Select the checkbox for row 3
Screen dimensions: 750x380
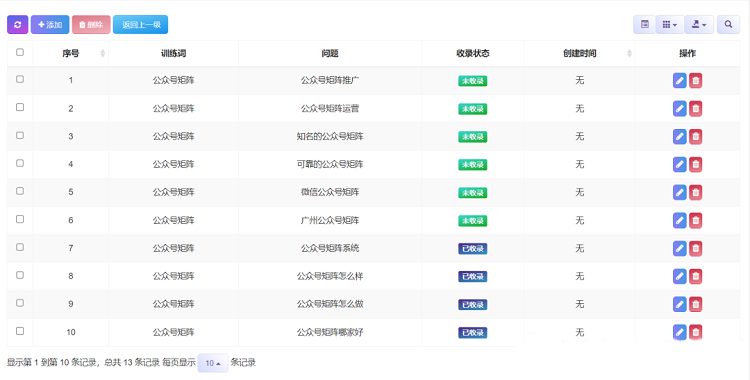[x=20, y=135]
